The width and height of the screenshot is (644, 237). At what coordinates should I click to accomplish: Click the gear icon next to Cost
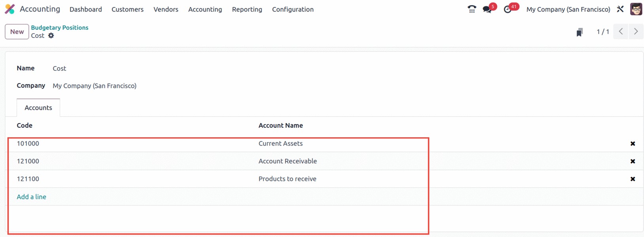pos(51,36)
